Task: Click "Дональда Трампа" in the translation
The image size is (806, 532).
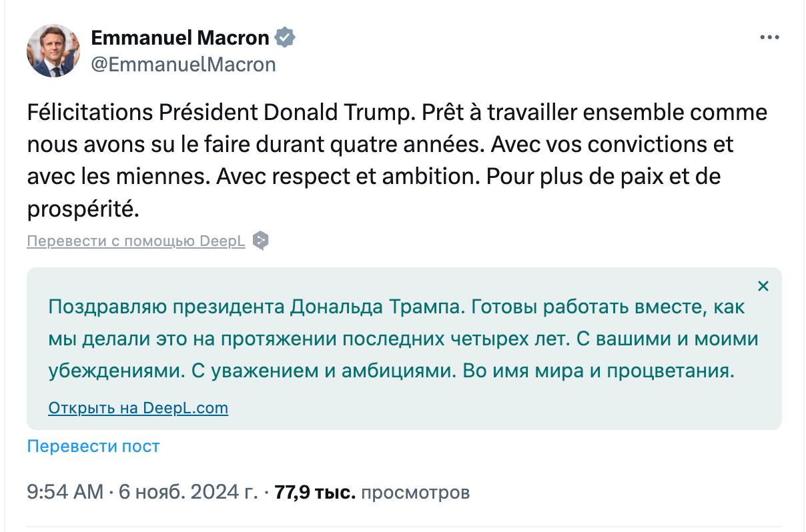Action: 377,307
